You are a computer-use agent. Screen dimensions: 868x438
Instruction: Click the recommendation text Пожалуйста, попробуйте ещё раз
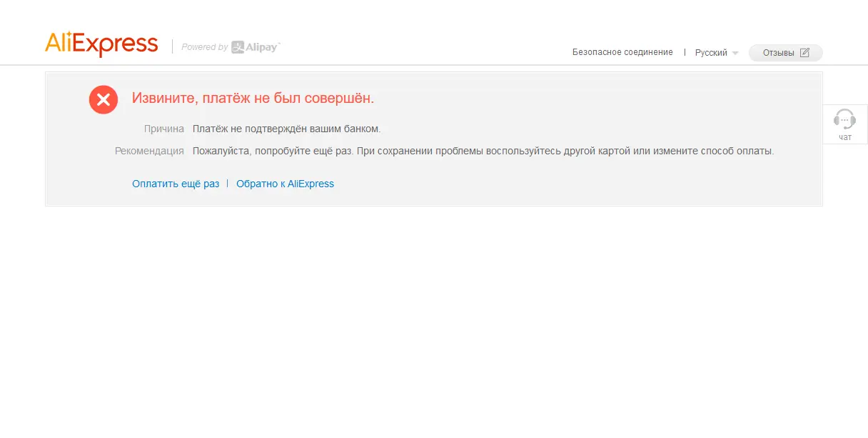coord(273,151)
